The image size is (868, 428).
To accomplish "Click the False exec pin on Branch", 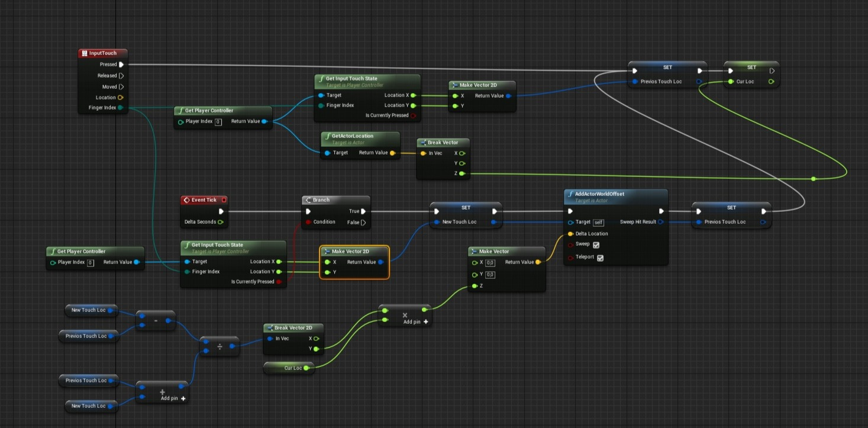I will pos(363,223).
